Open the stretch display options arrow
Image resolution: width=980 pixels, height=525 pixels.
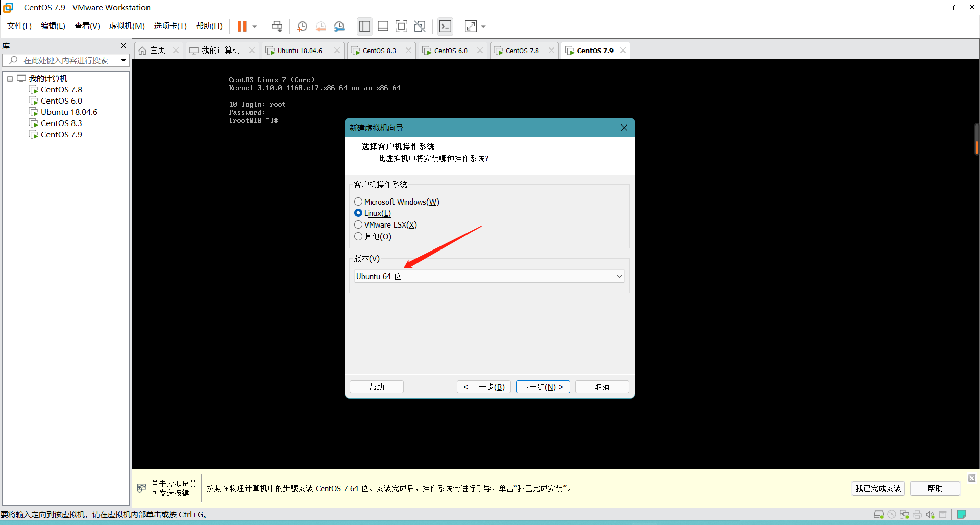tap(483, 26)
